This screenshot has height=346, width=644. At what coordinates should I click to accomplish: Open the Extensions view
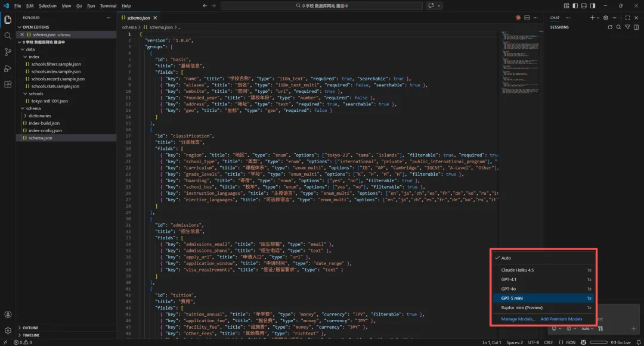(8, 85)
